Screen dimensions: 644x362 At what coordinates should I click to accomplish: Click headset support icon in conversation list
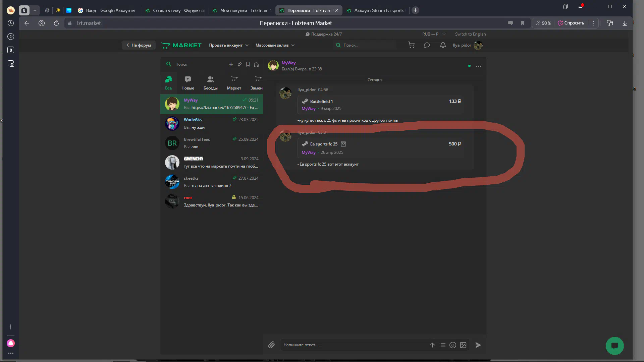pyautogui.click(x=256, y=64)
